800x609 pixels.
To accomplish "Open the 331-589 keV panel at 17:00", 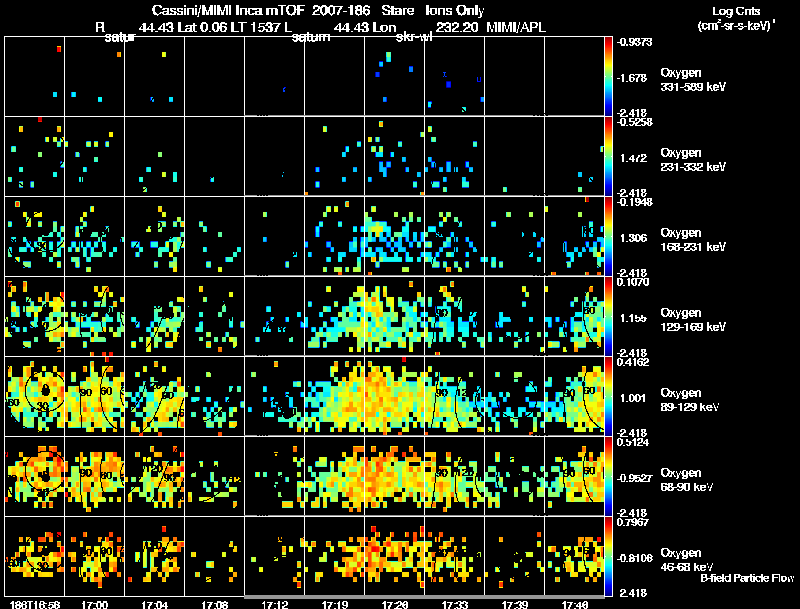I will (x=94, y=76).
